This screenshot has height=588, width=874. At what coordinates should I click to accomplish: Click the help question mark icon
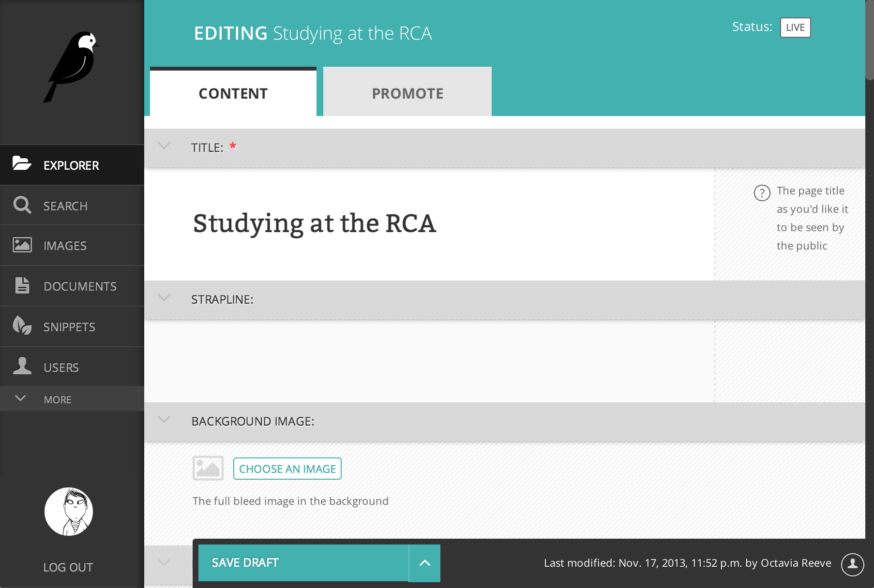pyautogui.click(x=762, y=193)
